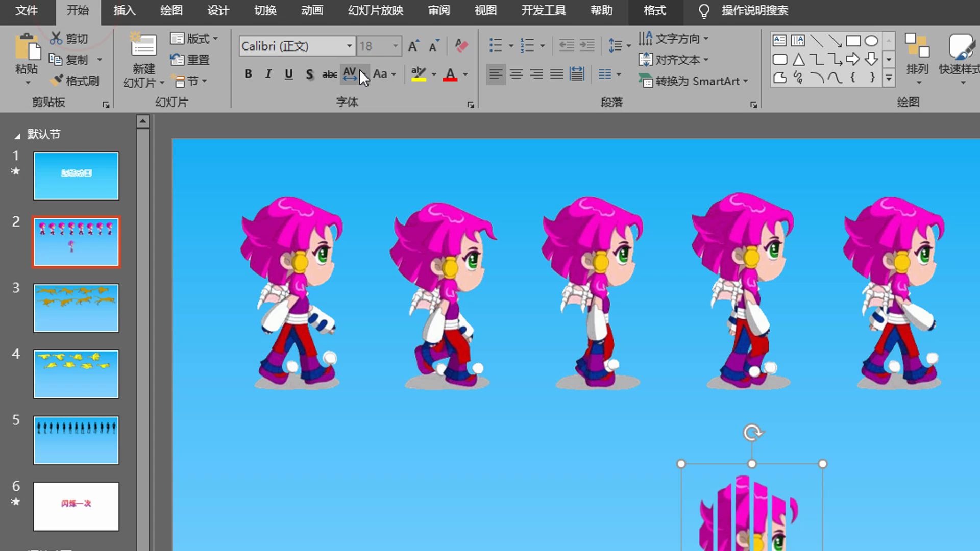Apply yellow text highlight color

419,74
